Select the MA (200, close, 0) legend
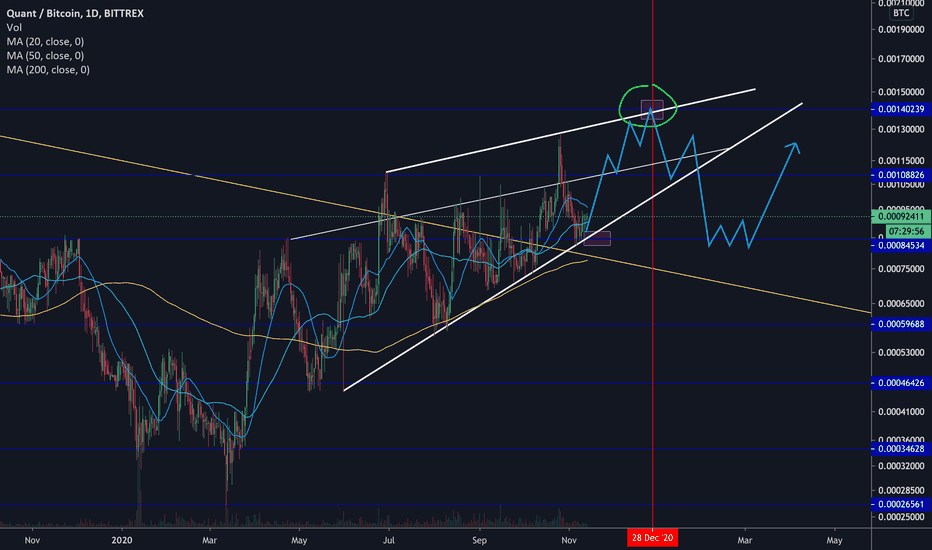Screen dimensions: 932x550 [x=48, y=70]
